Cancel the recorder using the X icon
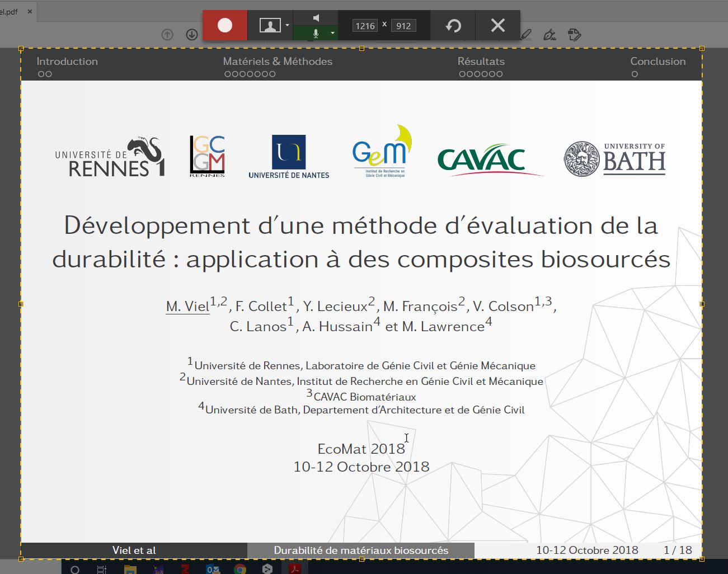728x574 pixels. coord(497,26)
